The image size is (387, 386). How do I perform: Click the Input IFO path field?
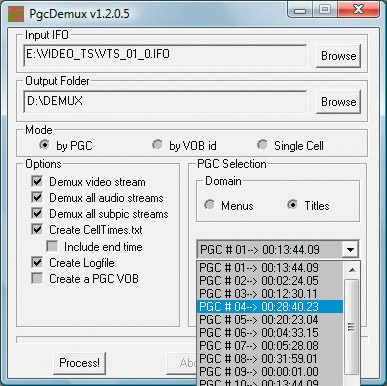click(x=165, y=55)
